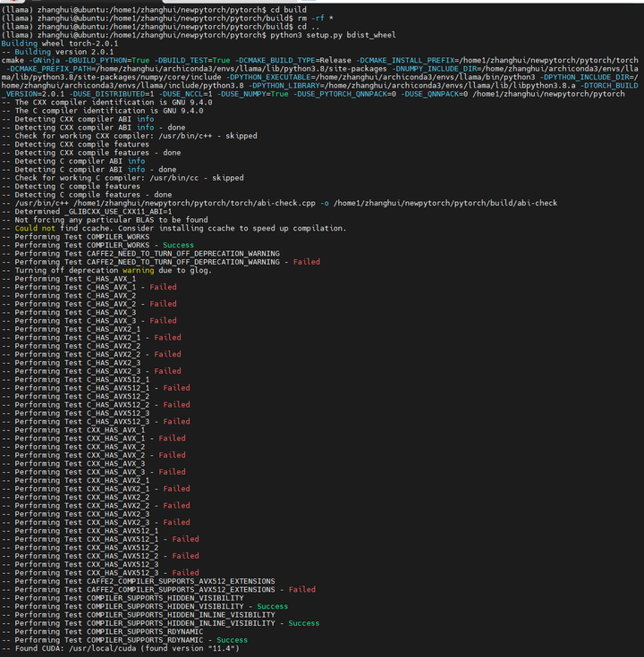This screenshot has height=657, width=644.
Task: Click 'Detecting C compiler ABI info - done'
Action: coord(89,169)
